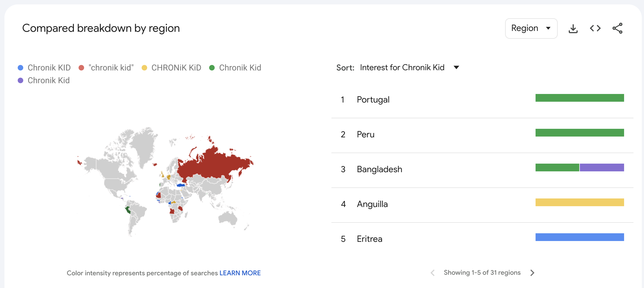
Task: Select Peru in the region list
Action: (x=365, y=134)
